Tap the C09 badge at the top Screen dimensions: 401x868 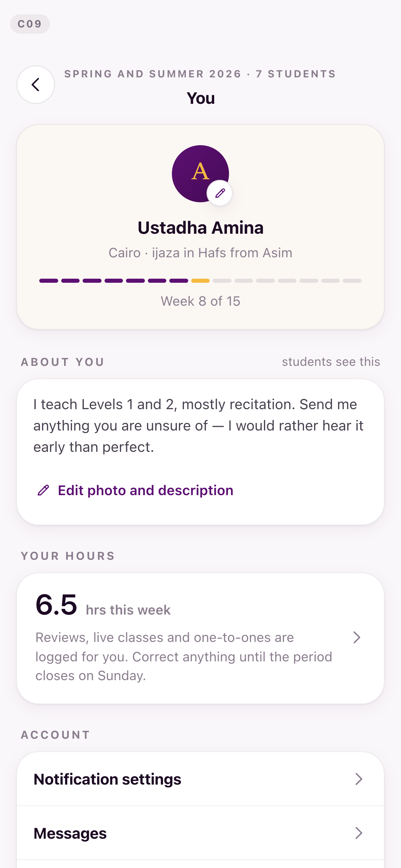coord(30,24)
